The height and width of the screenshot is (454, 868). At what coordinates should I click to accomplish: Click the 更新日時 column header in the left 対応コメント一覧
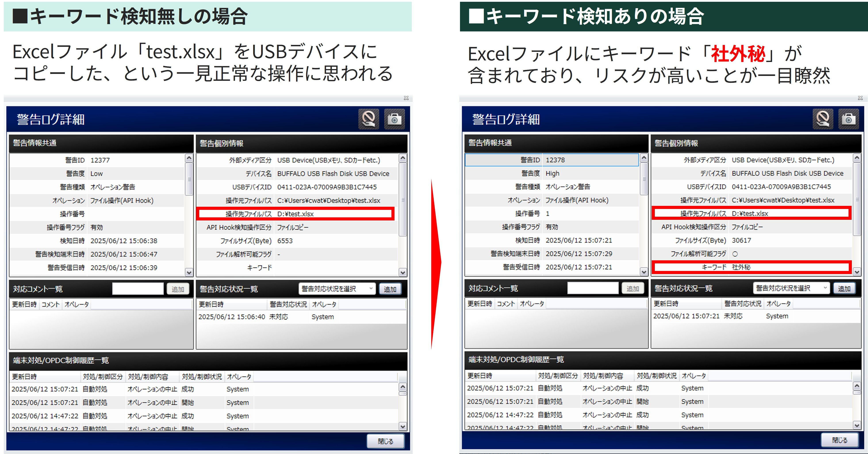[x=25, y=304]
